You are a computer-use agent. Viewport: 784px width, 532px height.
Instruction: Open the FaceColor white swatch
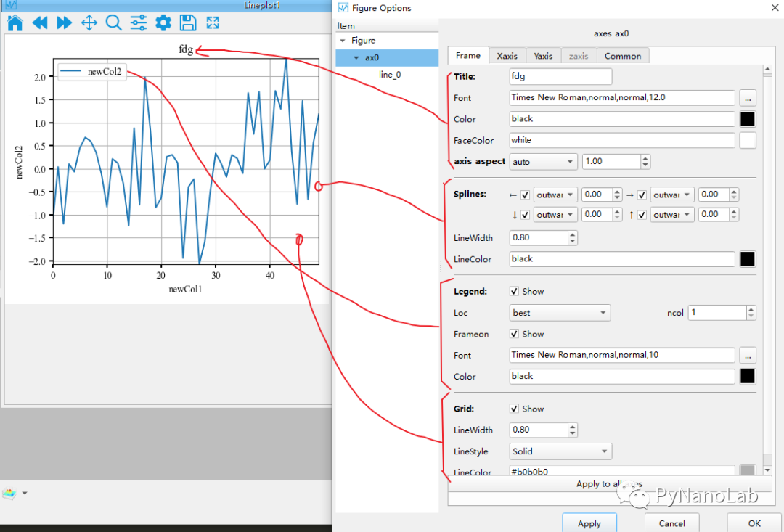coord(748,141)
